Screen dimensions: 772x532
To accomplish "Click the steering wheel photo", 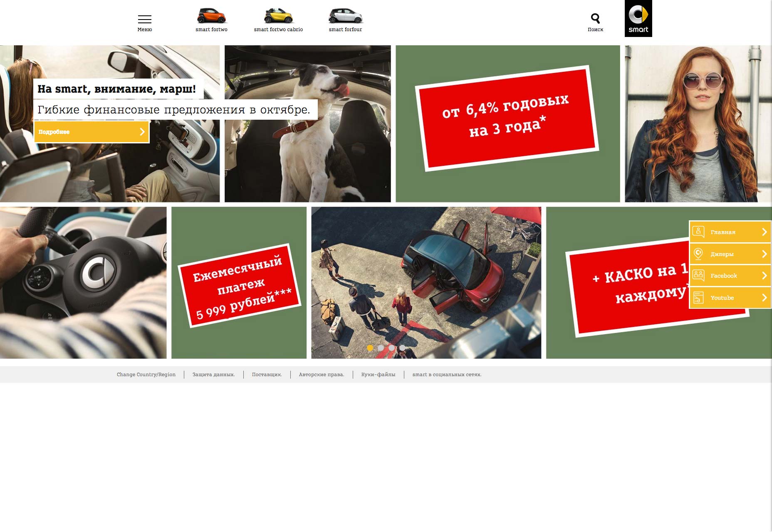I will (83, 283).
